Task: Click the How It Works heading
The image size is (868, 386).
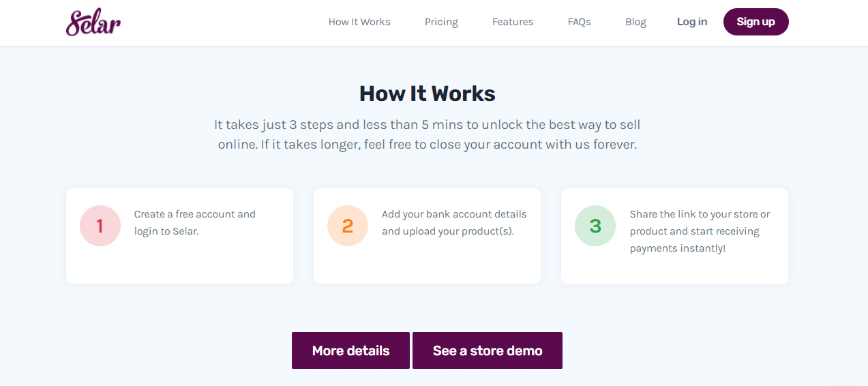Action: coord(428,93)
